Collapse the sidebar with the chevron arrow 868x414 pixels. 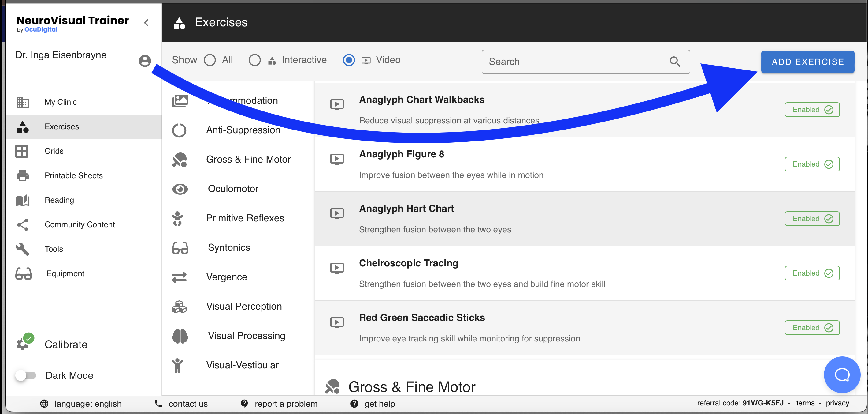click(x=146, y=23)
